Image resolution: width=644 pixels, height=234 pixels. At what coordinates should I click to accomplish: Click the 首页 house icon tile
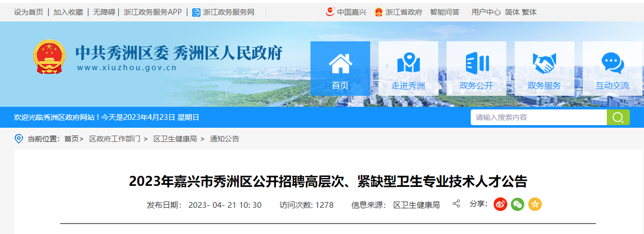[x=340, y=69]
